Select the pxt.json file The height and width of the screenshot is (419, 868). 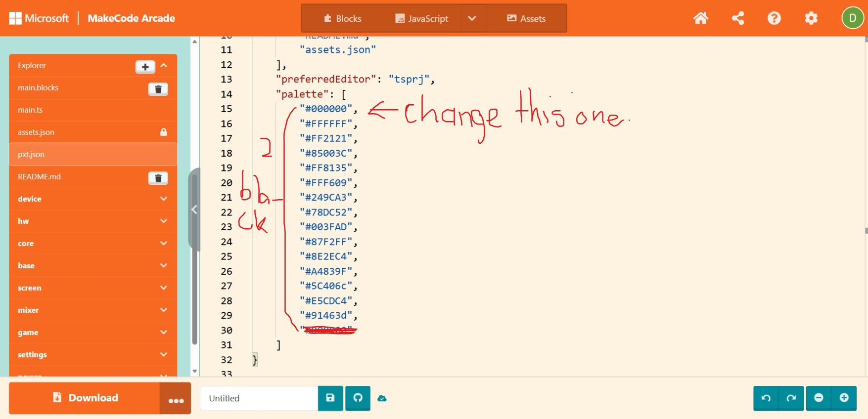point(93,154)
